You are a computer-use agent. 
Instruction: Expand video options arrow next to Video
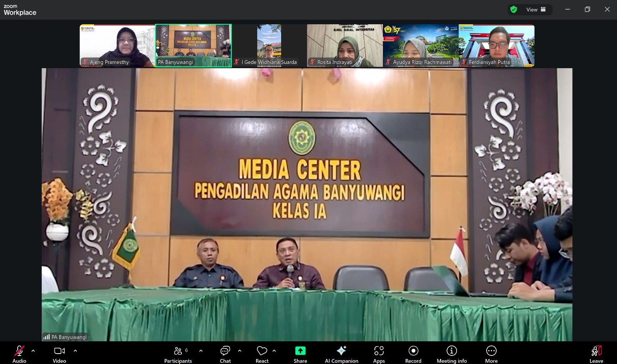[x=75, y=351]
